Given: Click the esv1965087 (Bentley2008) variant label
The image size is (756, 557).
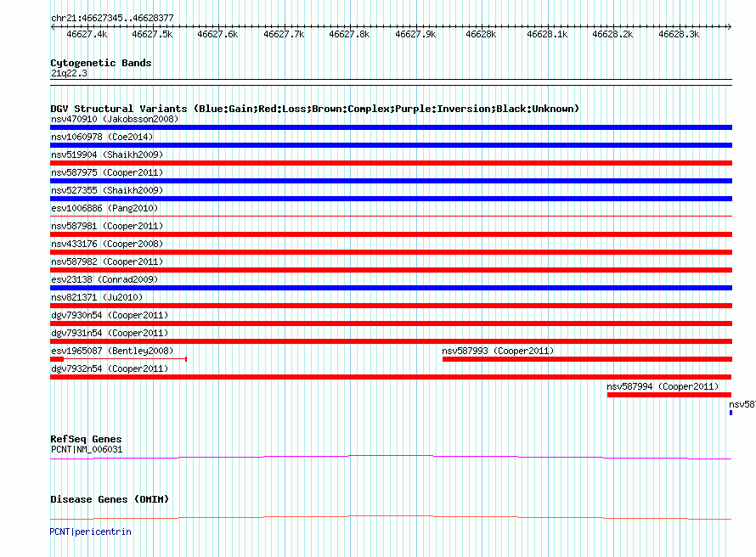Looking at the screenshot, I should point(112,351).
